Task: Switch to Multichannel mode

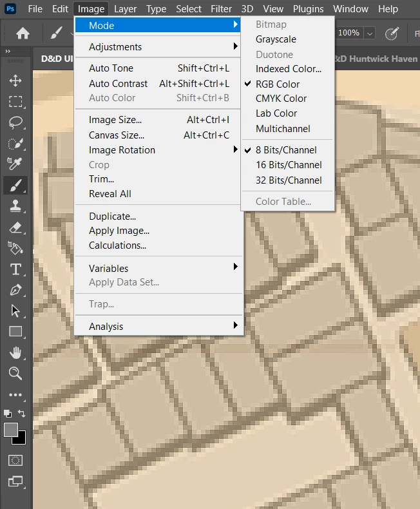Action: [283, 129]
